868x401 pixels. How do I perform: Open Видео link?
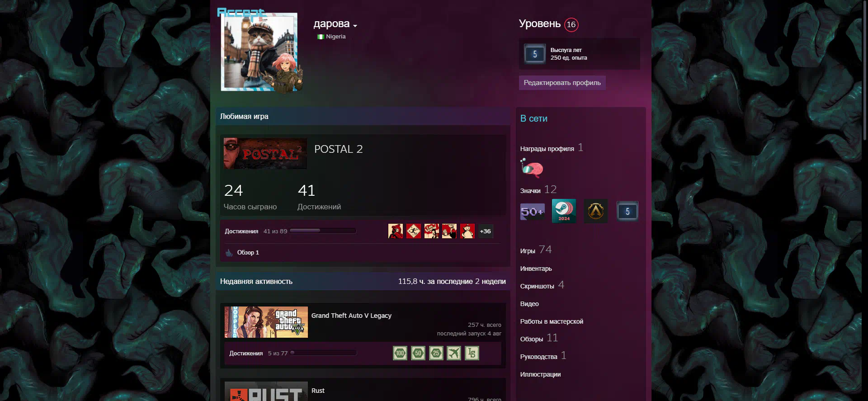pos(529,304)
